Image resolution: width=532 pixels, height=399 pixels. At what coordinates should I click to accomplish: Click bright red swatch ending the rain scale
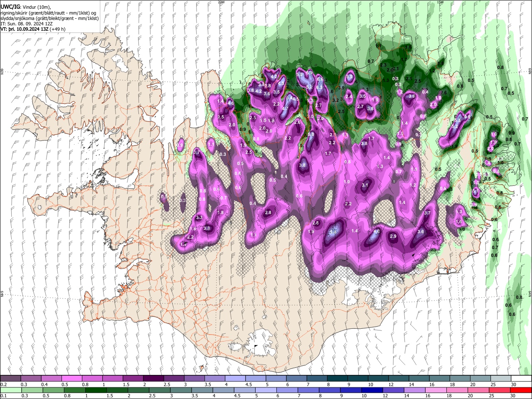click(521, 390)
